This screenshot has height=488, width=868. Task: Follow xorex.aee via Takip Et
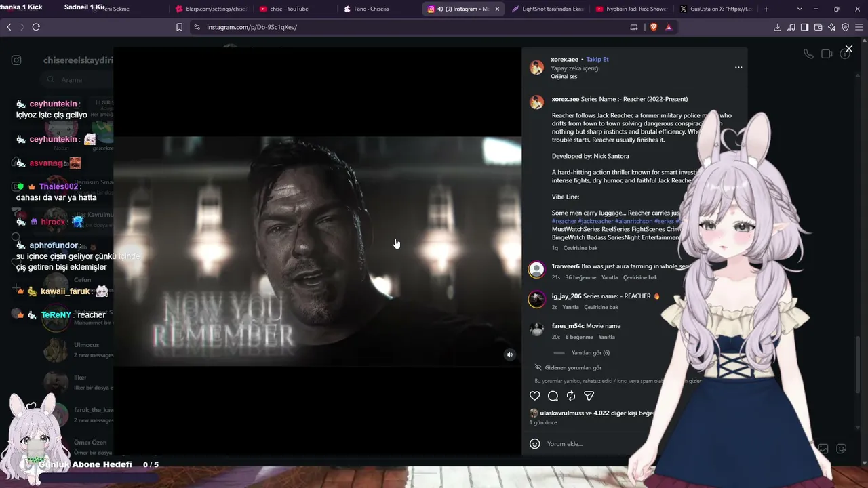(x=597, y=60)
